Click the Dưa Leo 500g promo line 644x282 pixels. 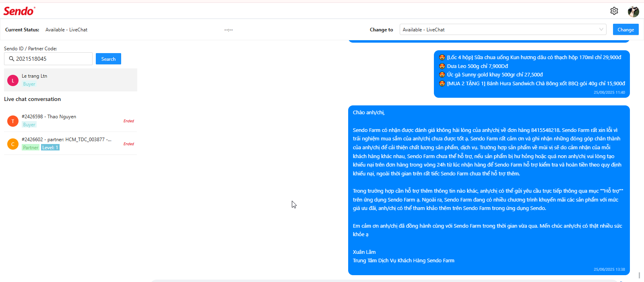pos(473,66)
